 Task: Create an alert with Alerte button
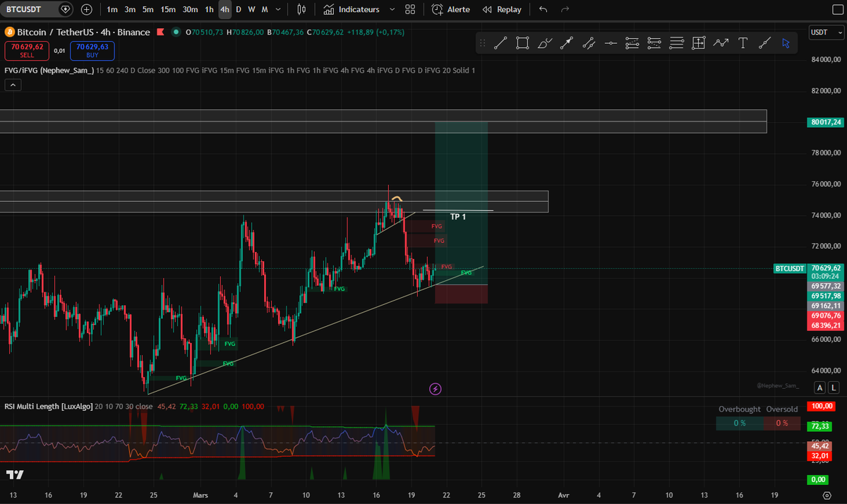coord(450,9)
